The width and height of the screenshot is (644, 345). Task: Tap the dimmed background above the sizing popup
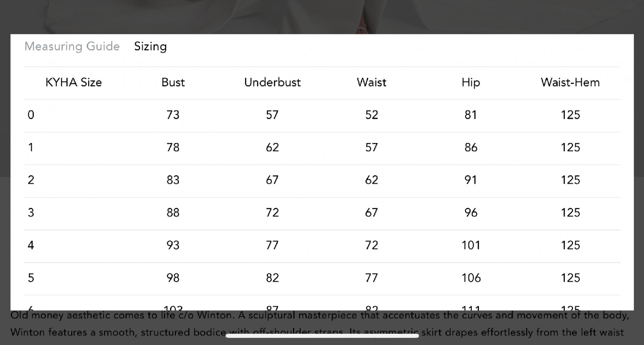[322, 16]
